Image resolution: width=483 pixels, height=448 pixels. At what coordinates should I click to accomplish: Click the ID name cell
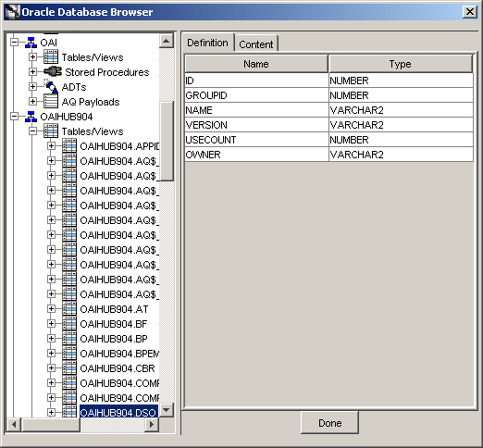pos(256,81)
